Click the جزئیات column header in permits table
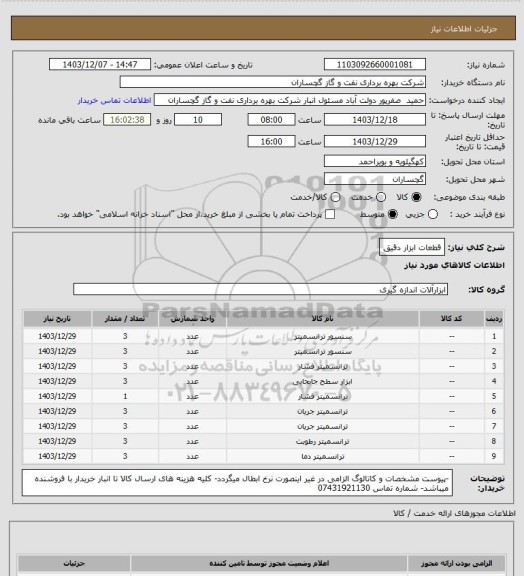 74,563
